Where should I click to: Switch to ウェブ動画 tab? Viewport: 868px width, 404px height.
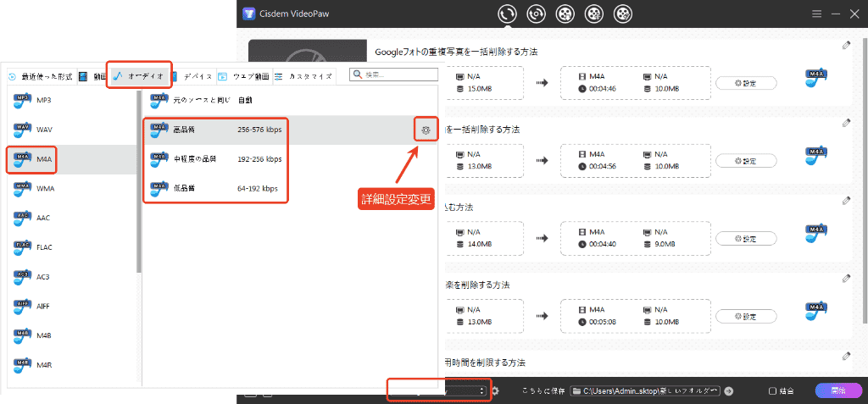pyautogui.click(x=243, y=76)
